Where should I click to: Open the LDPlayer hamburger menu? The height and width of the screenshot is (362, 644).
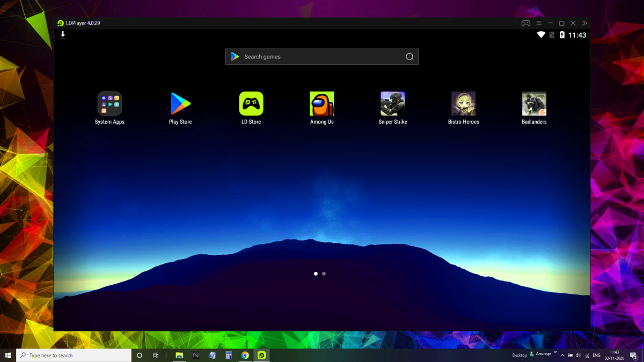pos(539,23)
